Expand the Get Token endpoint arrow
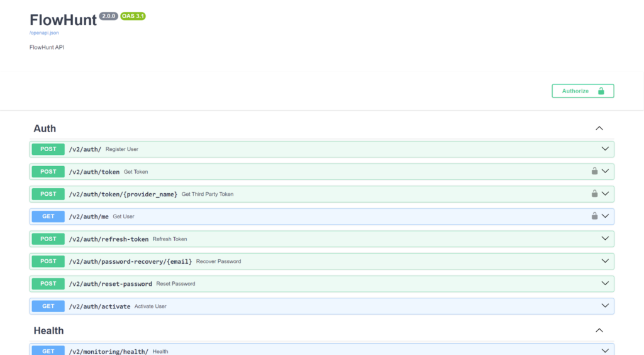Image resolution: width=644 pixels, height=355 pixels. pyautogui.click(x=605, y=171)
